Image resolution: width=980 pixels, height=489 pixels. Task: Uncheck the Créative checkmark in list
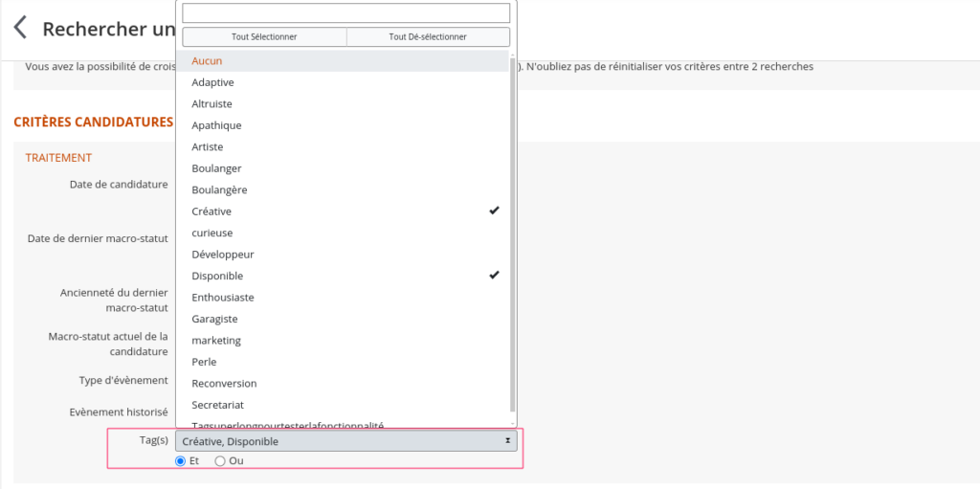click(494, 211)
